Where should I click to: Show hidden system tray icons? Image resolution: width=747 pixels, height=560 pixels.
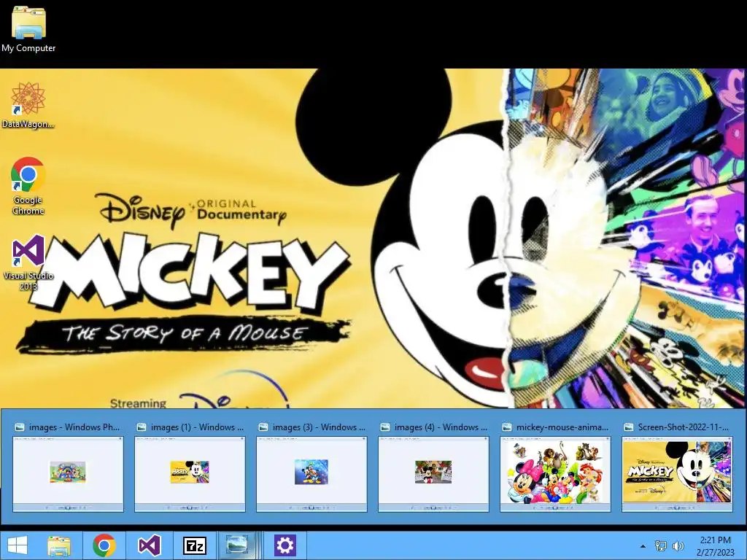click(x=643, y=546)
